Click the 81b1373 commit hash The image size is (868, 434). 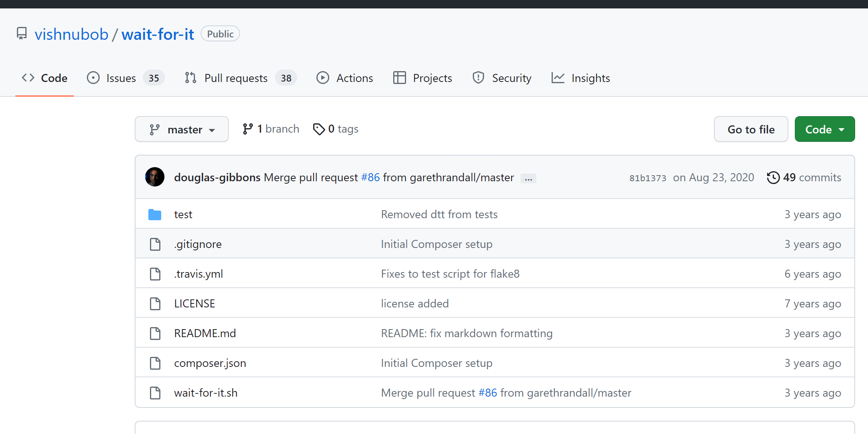(647, 177)
